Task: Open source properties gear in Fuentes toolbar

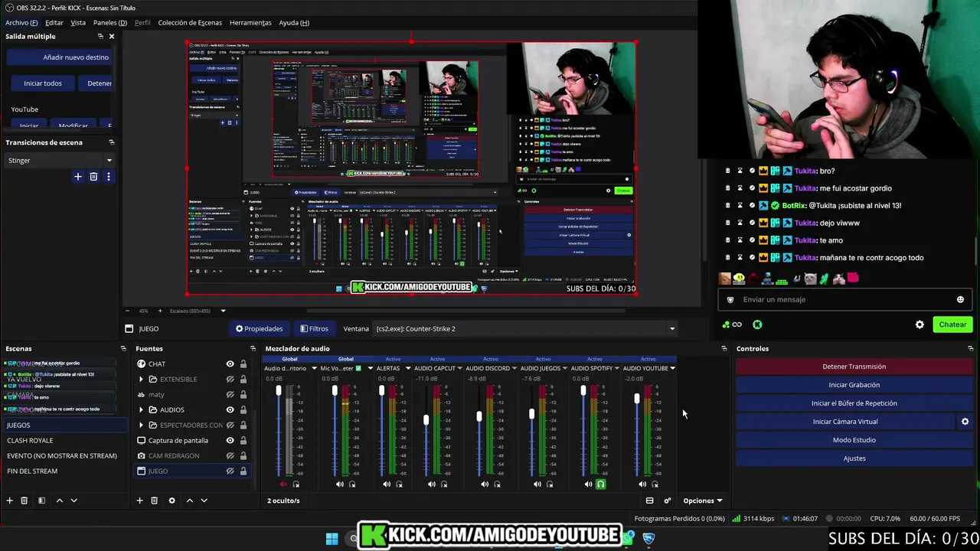Action: point(171,500)
